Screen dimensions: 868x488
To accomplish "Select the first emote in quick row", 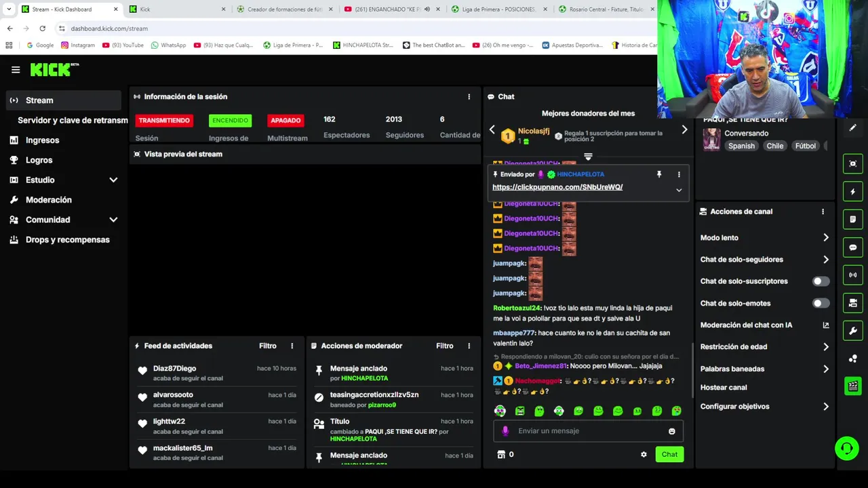I will click(x=500, y=411).
